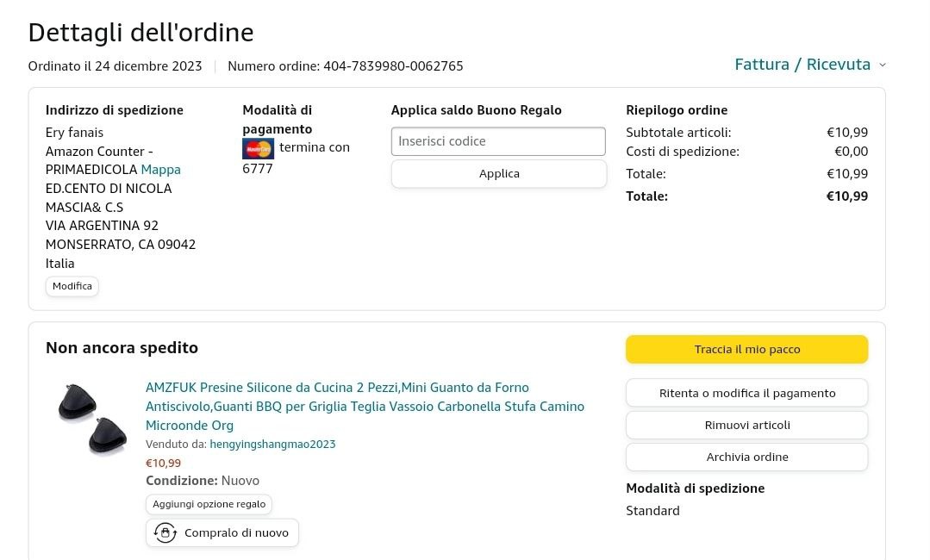This screenshot has width=930, height=560.
Task: Click Aggiungi opzione regalo
Action: click(x=209, y=504)
